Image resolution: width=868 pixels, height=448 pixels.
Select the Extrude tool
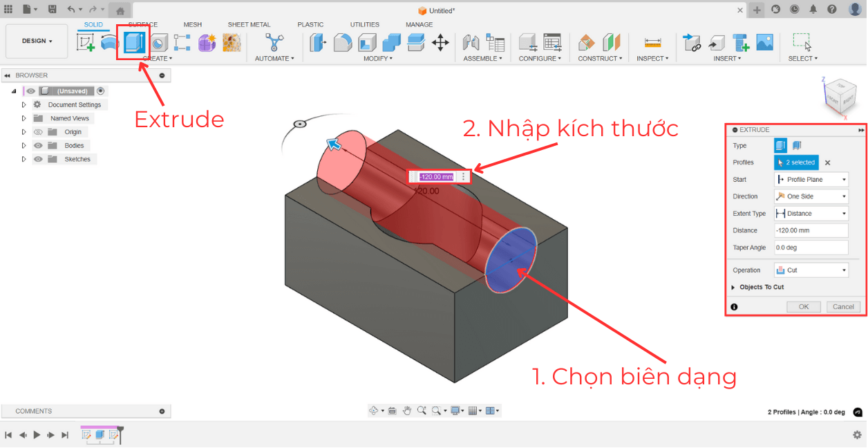133,42
